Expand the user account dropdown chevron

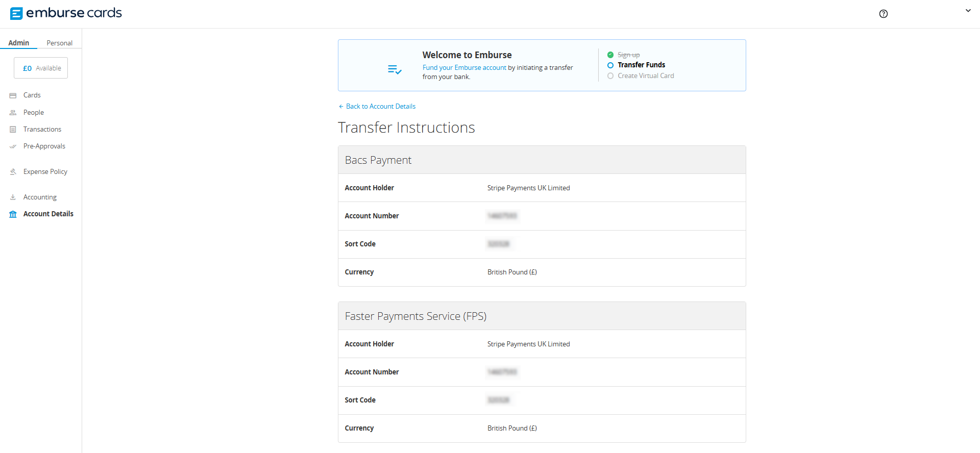tap(968, 10)
